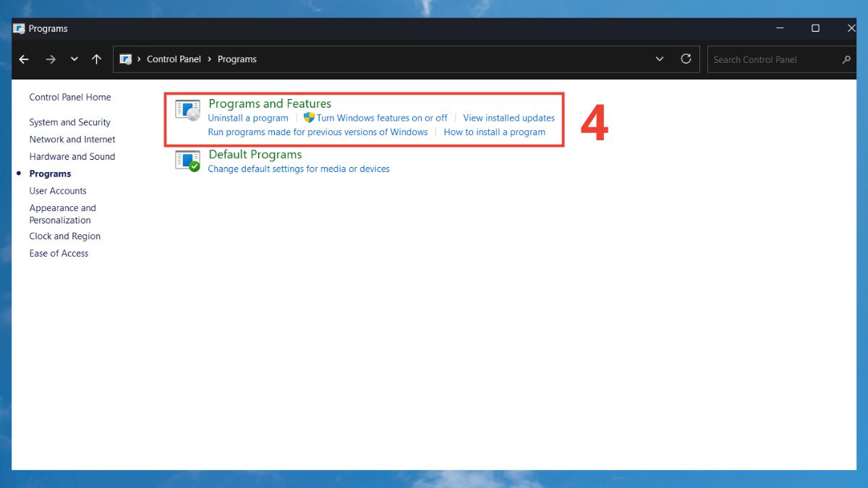The width and height of the screenshot is (868, 488).
Task: Open Ease of Access category
Action: [x=59, y=253]
